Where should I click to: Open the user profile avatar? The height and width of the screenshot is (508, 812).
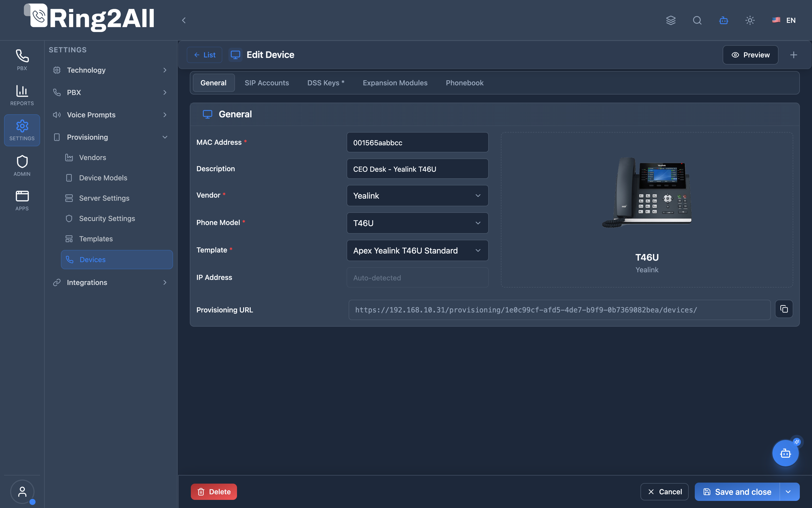(x=22, y=492)
